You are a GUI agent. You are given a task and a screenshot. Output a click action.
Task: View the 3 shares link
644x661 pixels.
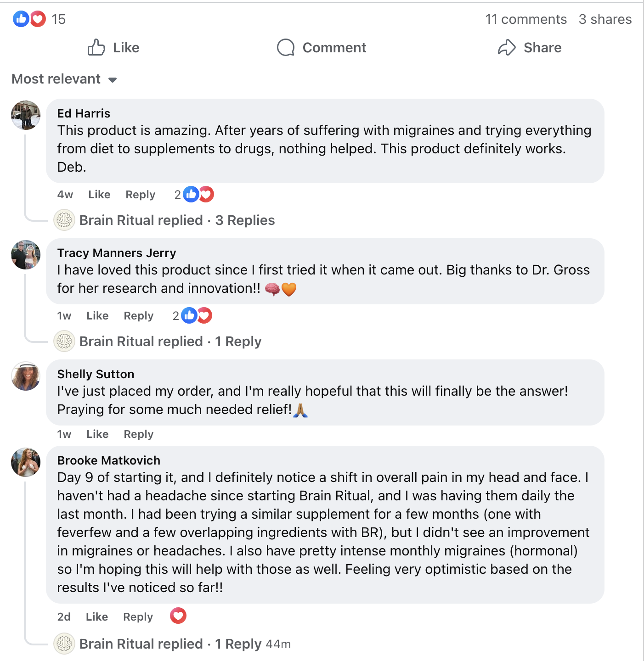(x=605, y=19)
